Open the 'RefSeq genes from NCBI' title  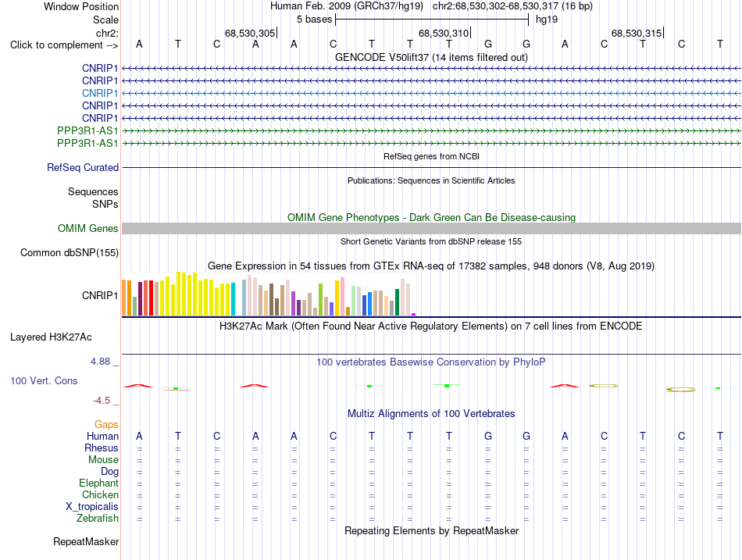click(x=431, y=156)
